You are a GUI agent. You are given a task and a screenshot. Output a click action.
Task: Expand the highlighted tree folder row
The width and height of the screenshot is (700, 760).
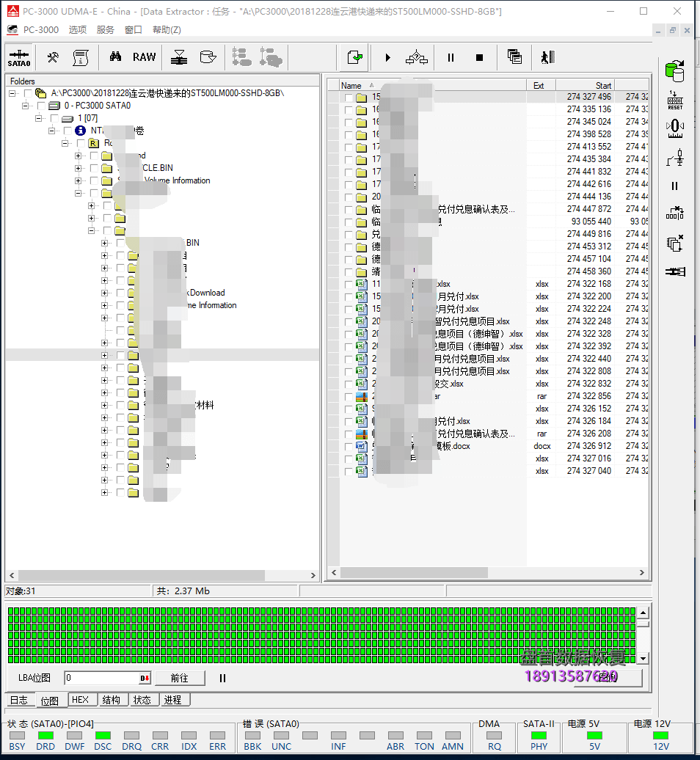[x=104, y=355]
